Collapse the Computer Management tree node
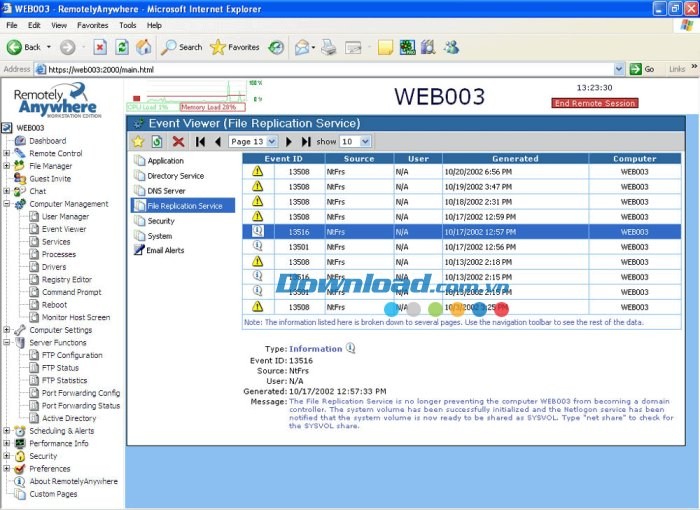This screenshot has width=700, height=510. [7, 204]
